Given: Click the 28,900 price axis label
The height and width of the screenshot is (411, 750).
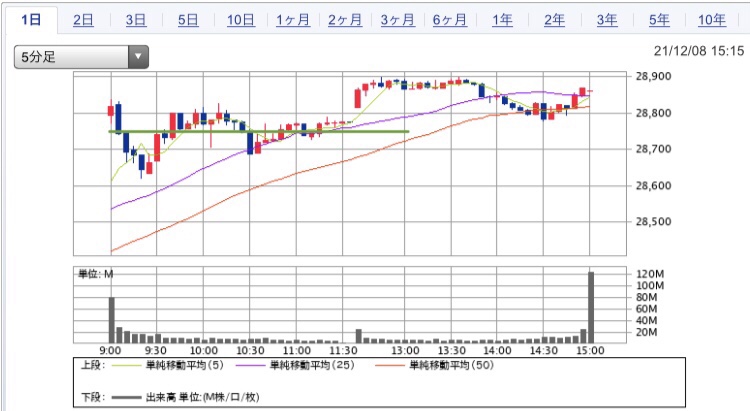Looking at the screenshot, I should (653, 76).
